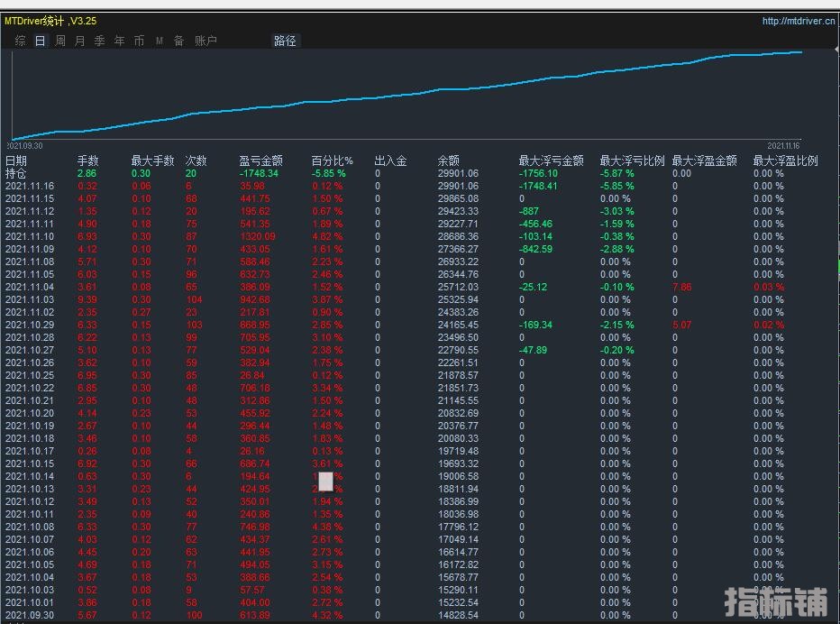Select the 日 daily statistics tab
The width and height of the screenshot is (840, 624).
coord(41,41)
